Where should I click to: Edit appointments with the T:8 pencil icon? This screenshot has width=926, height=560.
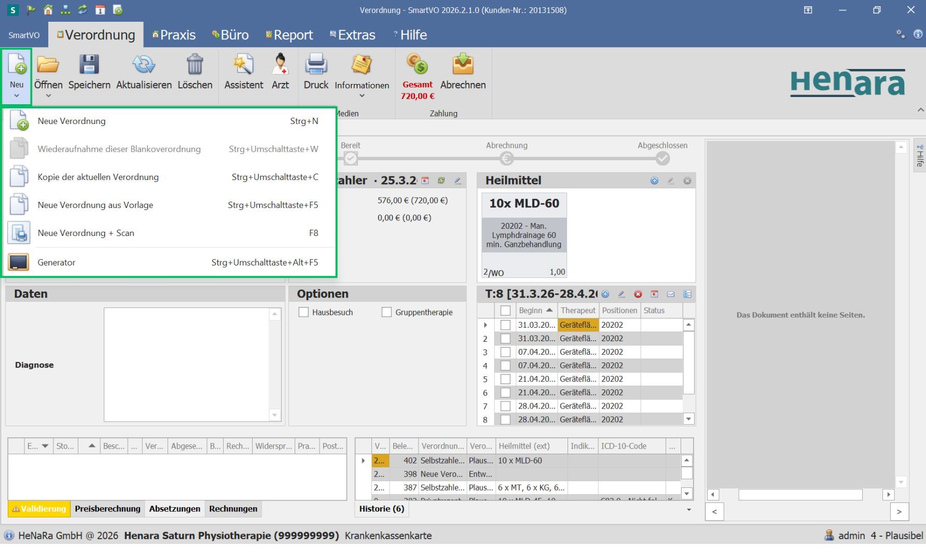(621, 295)
